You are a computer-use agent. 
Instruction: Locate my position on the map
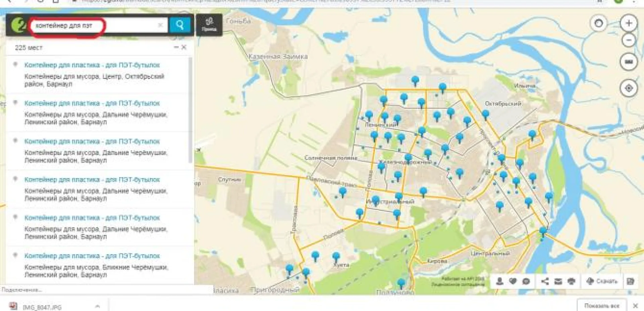629,88
